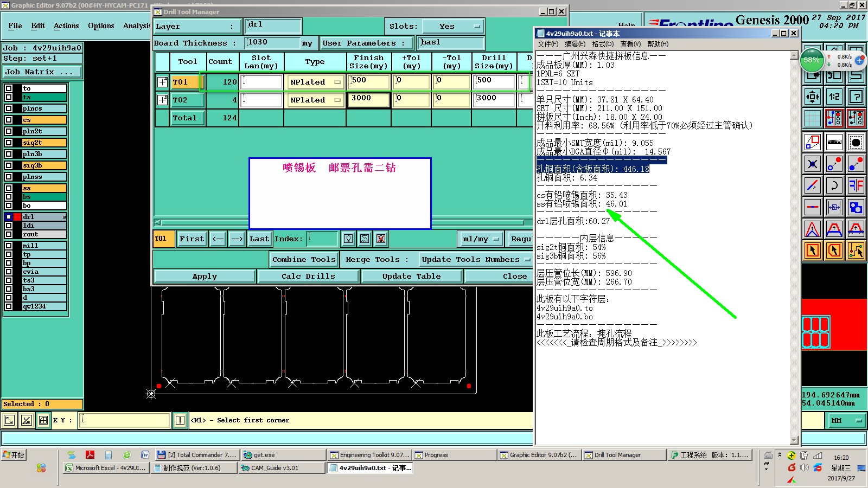This screenshot has height=488, width=868.
Task: Open T02 Type NPlated dropdown
Action: [x=315, y=100]
